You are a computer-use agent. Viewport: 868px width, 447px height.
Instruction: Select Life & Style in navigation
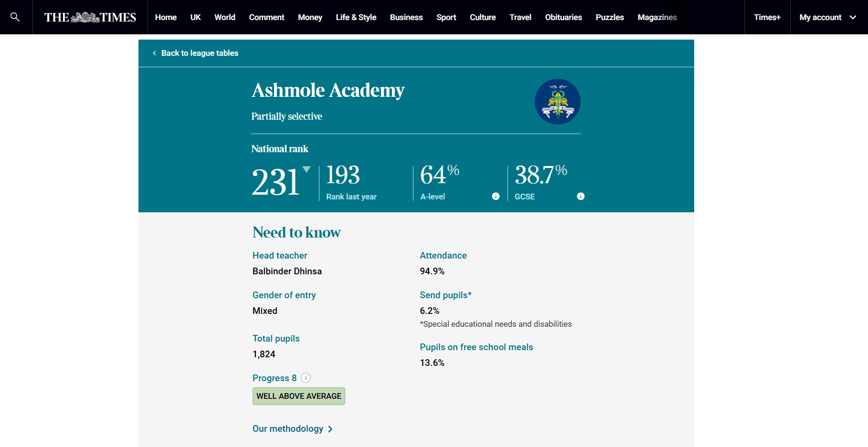[356, 17]
